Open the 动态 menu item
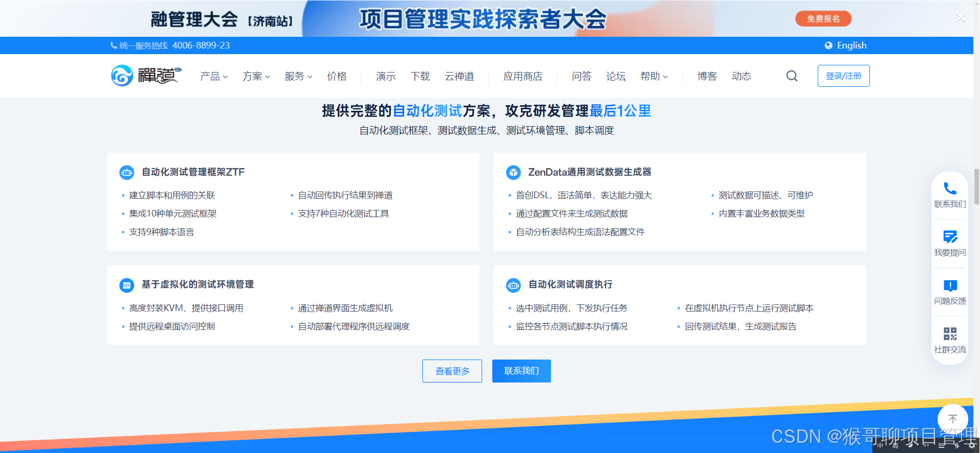Screen dimensions: 980x453 (x=741, y=76)
